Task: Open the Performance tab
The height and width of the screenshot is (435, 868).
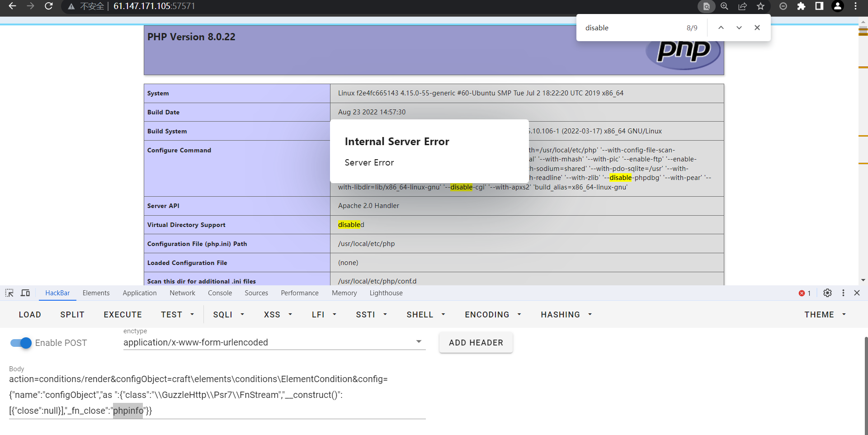Action: tap(300, 293)
